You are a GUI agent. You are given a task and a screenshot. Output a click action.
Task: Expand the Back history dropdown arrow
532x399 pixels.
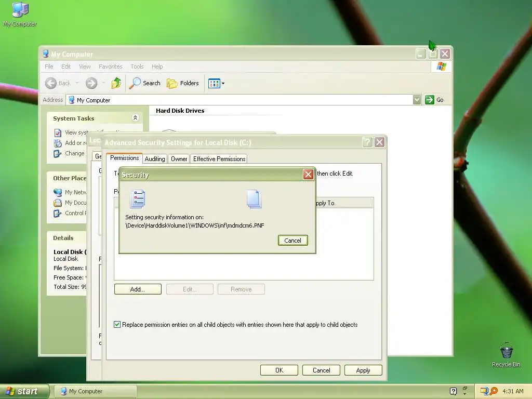tap(77, 83)
